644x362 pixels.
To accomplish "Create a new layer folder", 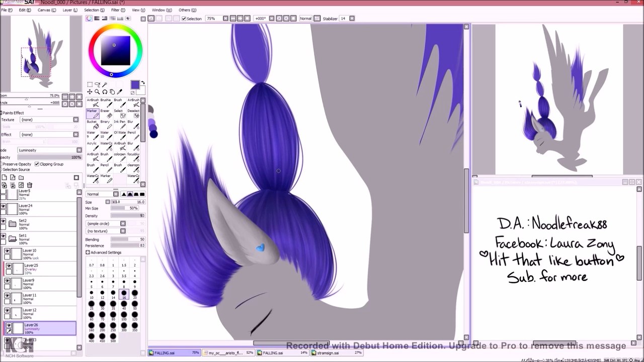I will [x=21, y=177].
